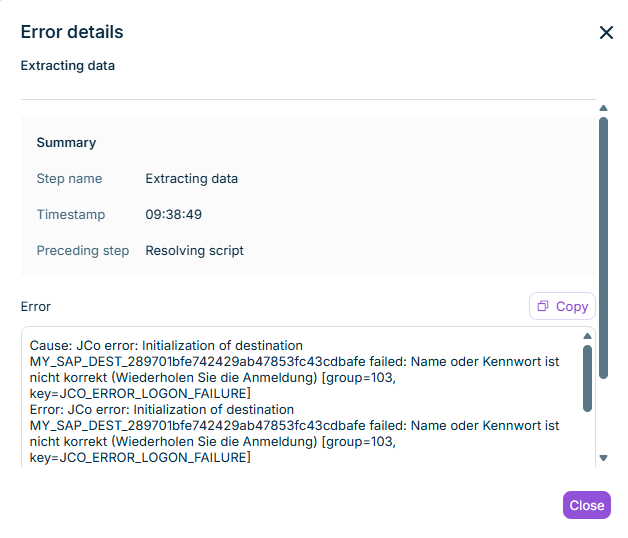Click outer scrollbar up arrow
This screenshot has width=628, height=538.
tap(604, 108)
